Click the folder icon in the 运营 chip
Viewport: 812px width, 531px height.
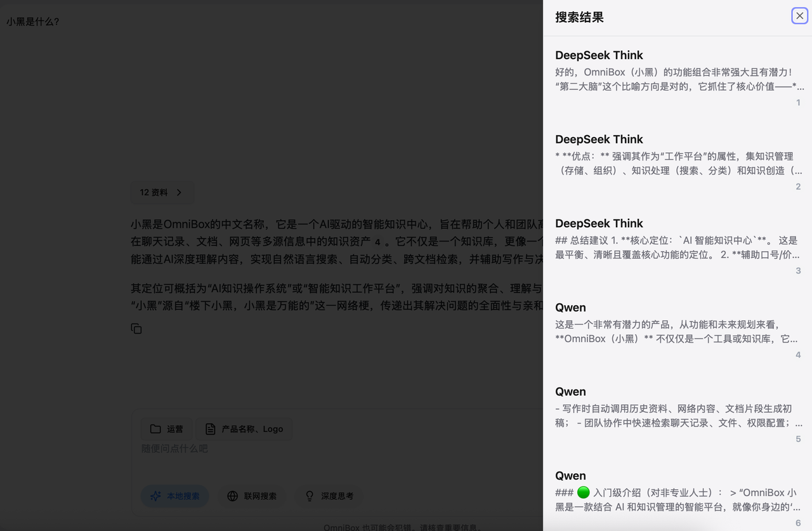155,429
